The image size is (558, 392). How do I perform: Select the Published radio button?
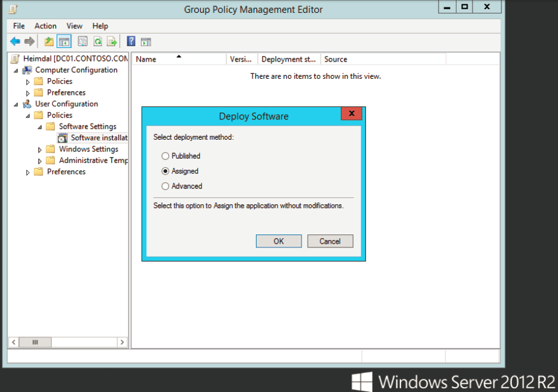[x=165, y=156]
